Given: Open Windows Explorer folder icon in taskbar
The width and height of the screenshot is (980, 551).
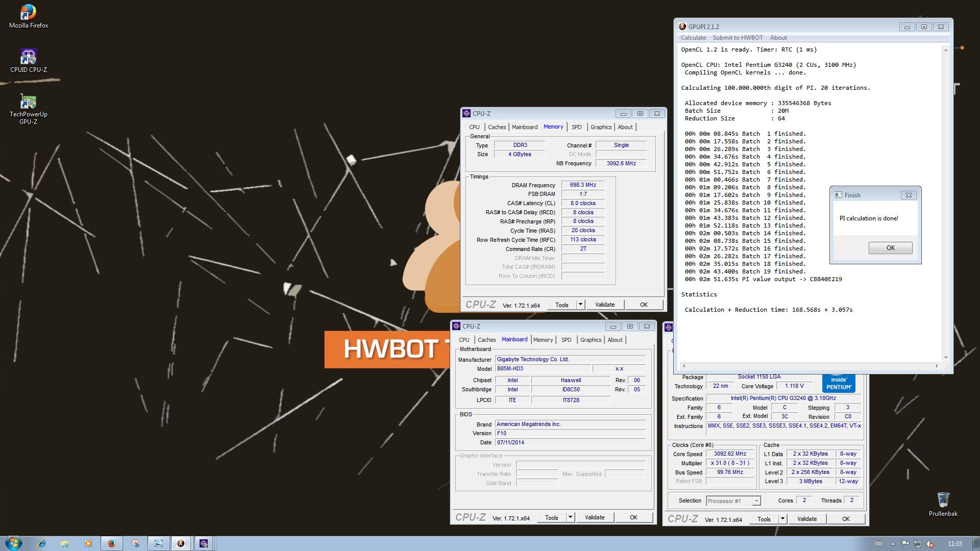Looking at the screenshot, I should point(65,543).
